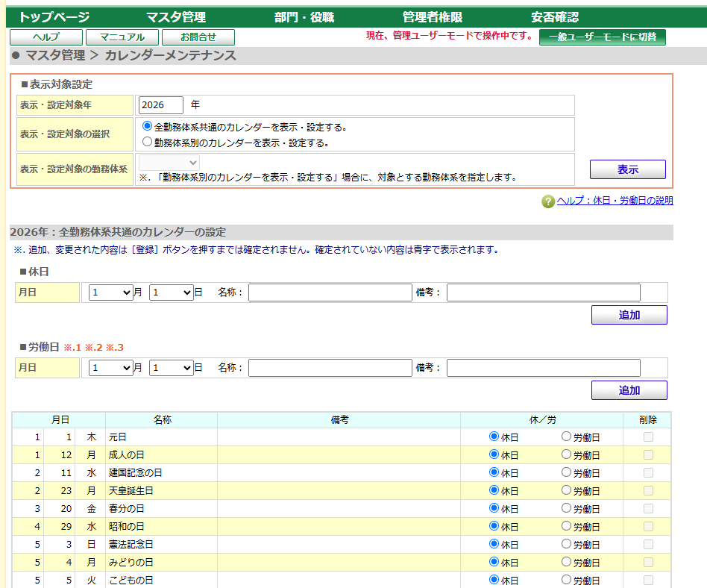Focus the 表示・設定対象年 field showing 2026
Screen dimensions: 707x588
pyautogui.click(x=160, y=104)
